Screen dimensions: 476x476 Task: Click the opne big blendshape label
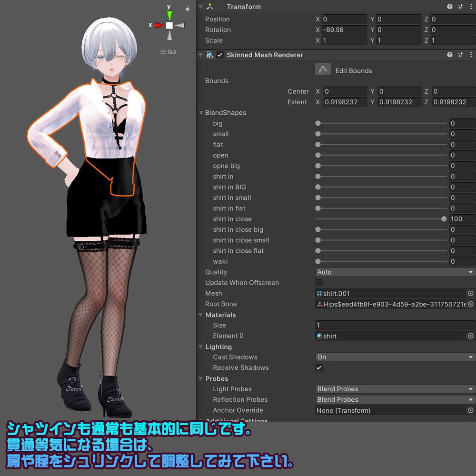point(226,166)
